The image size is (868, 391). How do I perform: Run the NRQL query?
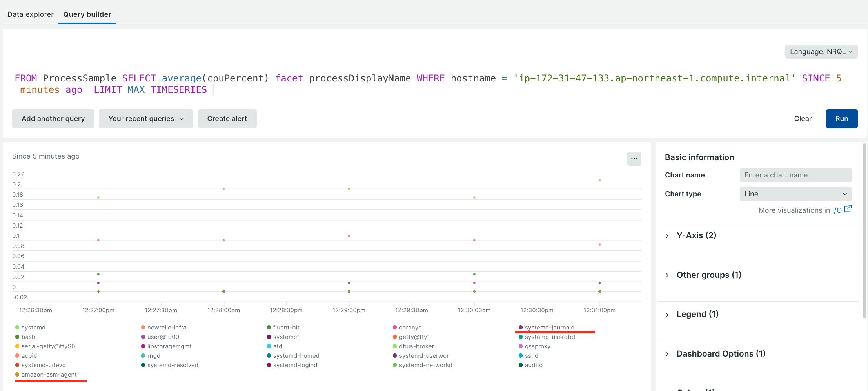point(842,119)
